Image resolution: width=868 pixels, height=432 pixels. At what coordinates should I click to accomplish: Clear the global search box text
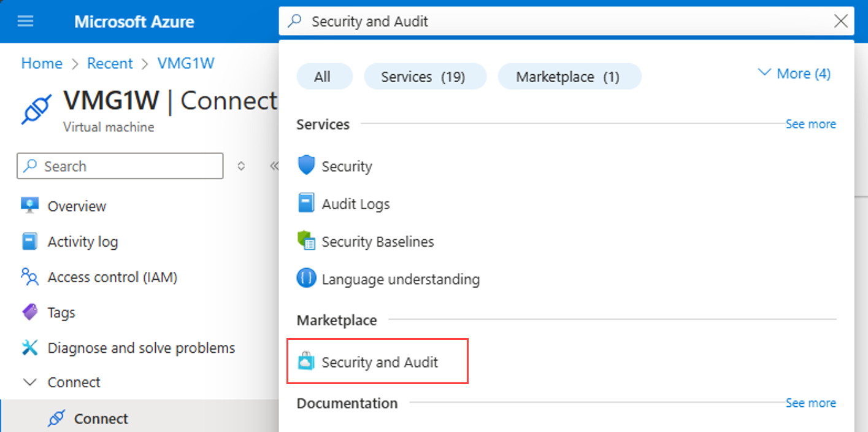[841, 21]
